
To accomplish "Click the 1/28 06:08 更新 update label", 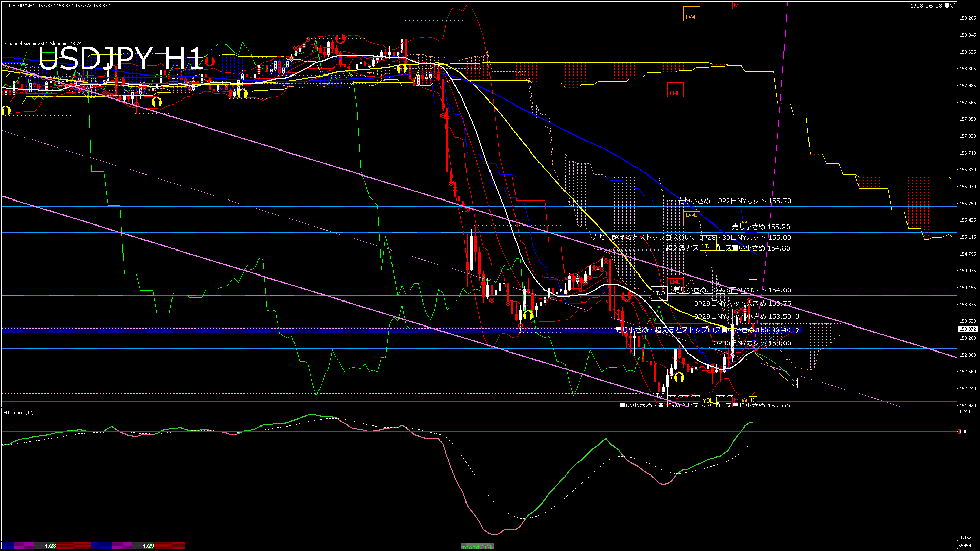I will (932, 6).
